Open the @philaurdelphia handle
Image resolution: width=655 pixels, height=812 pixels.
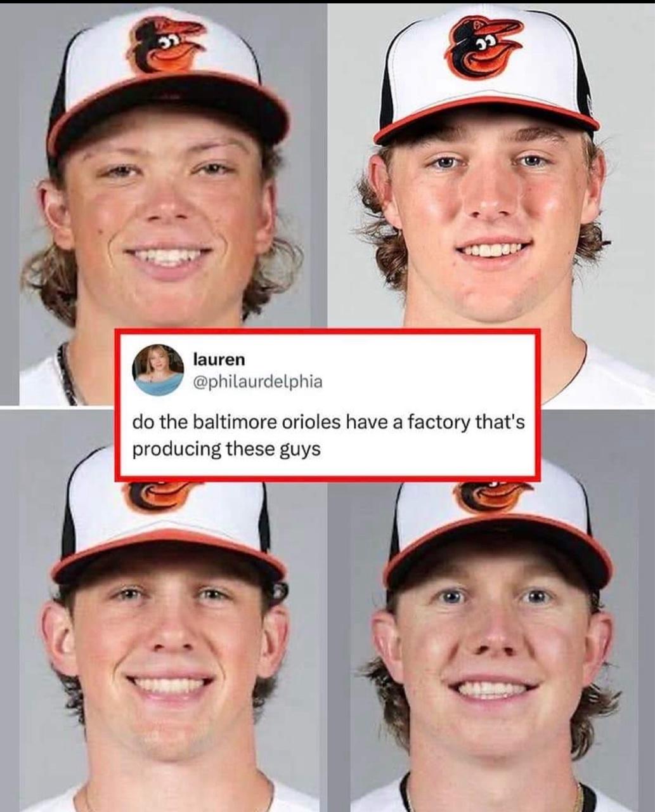click(257, 382)
